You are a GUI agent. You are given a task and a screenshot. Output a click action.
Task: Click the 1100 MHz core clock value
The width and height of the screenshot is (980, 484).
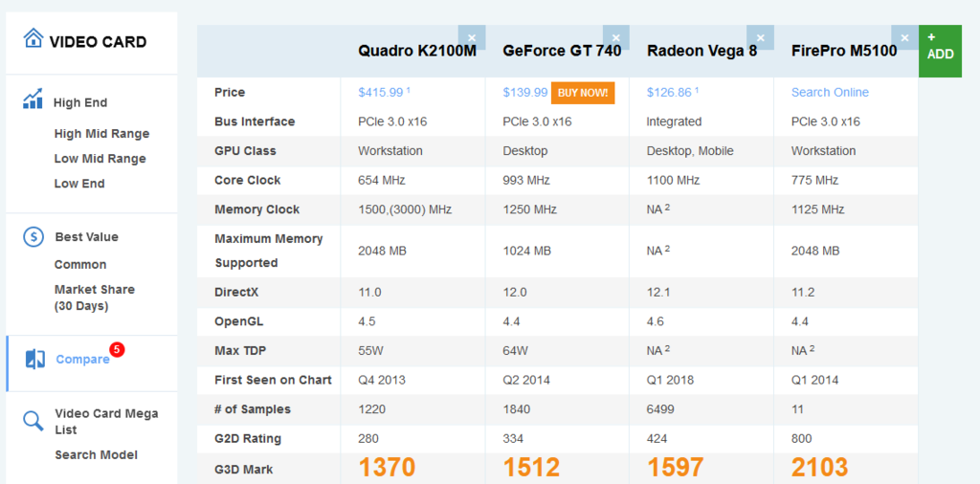coord(673,181)
